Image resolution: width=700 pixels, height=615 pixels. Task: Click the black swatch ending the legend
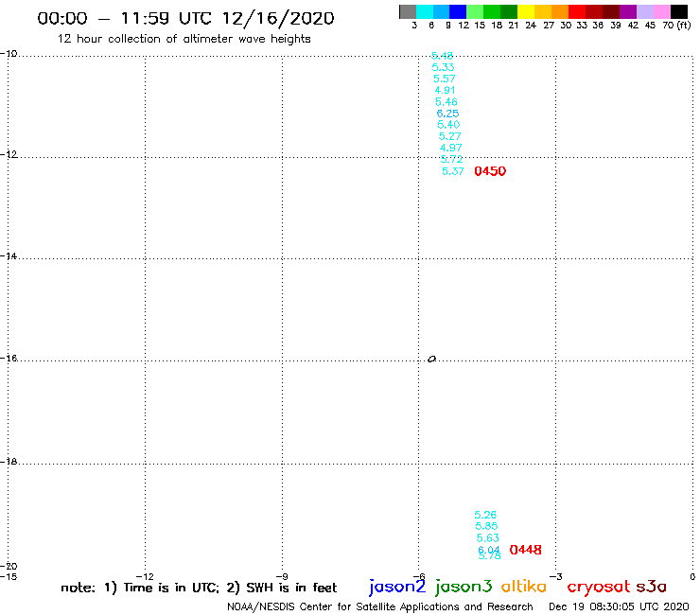(x=679, y=11)
